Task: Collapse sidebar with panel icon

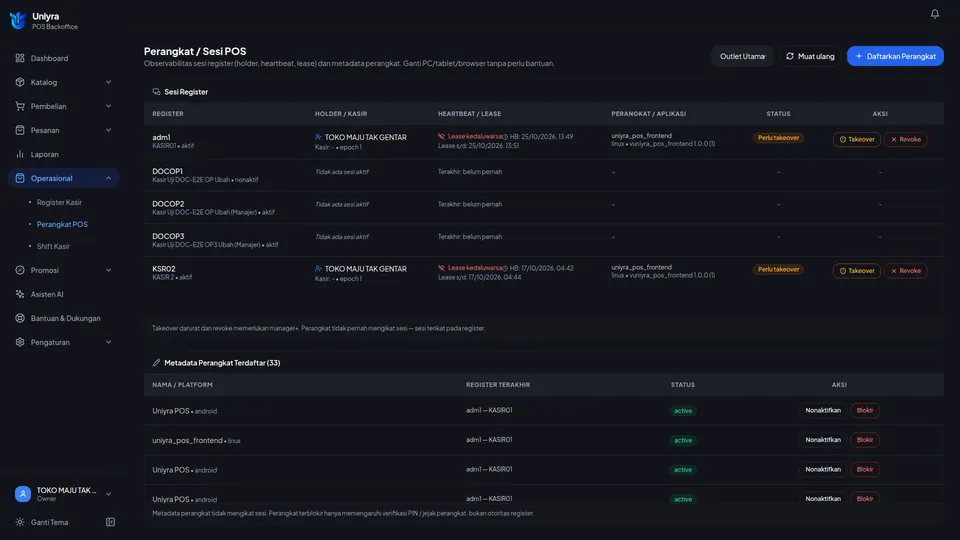Action: click(x=110, y=522)
